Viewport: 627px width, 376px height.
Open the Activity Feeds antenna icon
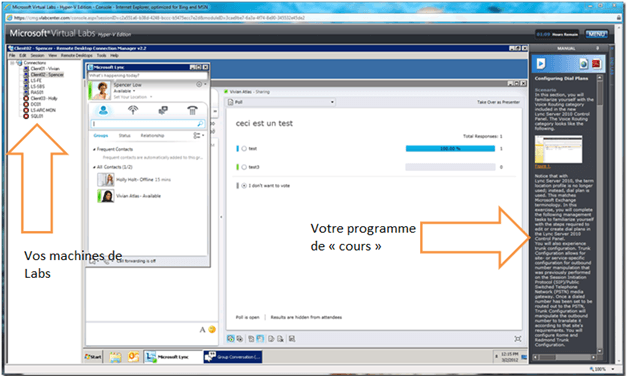(x=133, y=110)
